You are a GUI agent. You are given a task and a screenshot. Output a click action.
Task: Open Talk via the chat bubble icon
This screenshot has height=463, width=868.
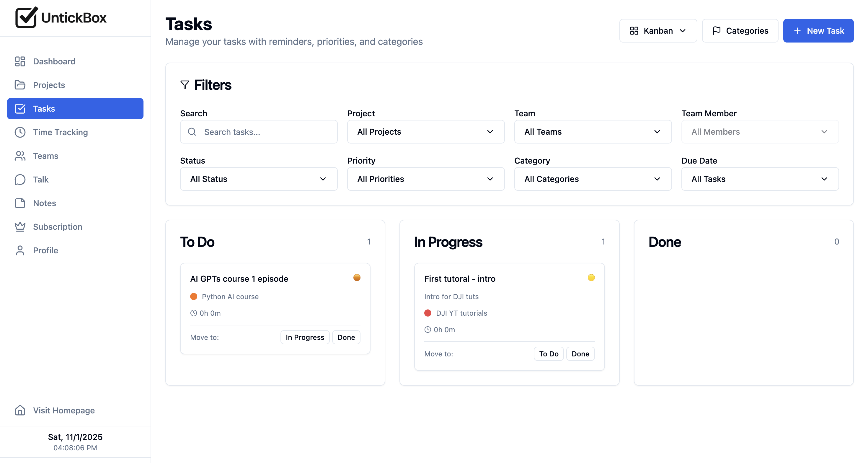(20, 179)
